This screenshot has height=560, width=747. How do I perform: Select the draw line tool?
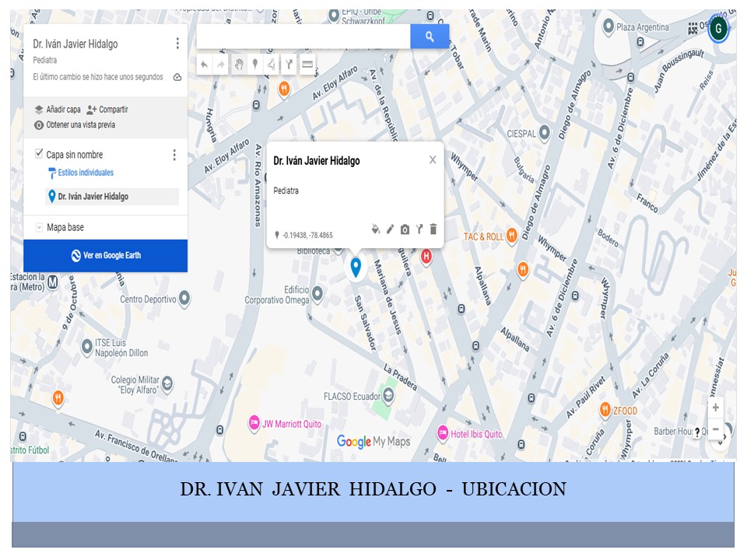(272, 65)
